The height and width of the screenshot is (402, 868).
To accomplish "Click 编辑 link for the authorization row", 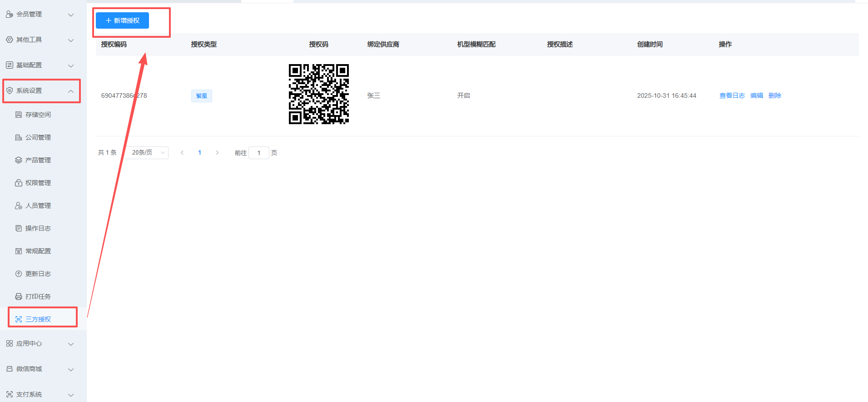I will pyautogui.click(x=756, y=95).
